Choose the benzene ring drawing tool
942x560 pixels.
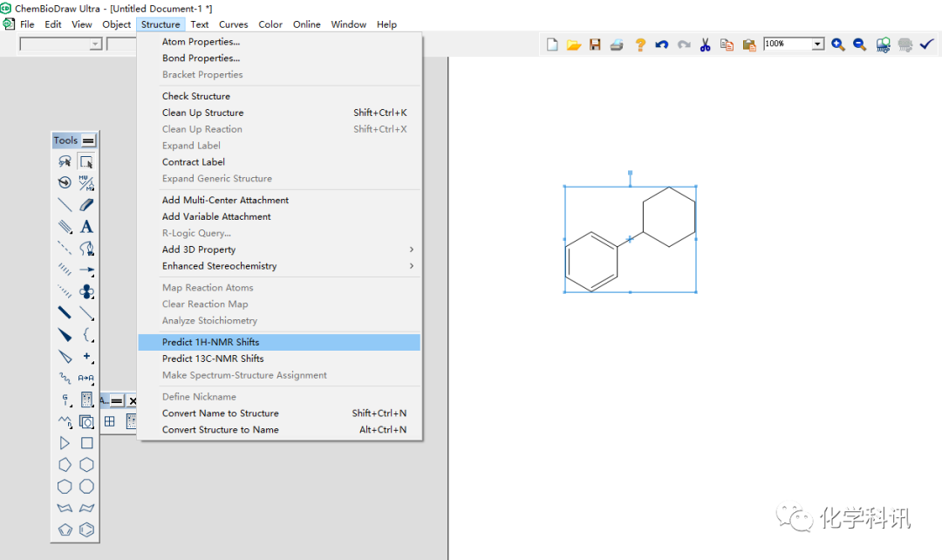coord(86,529)
